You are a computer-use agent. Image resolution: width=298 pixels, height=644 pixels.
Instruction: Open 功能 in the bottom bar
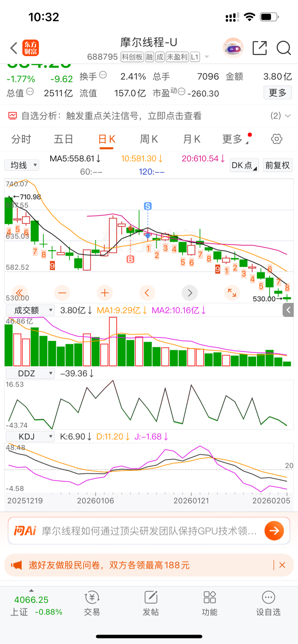210,604
